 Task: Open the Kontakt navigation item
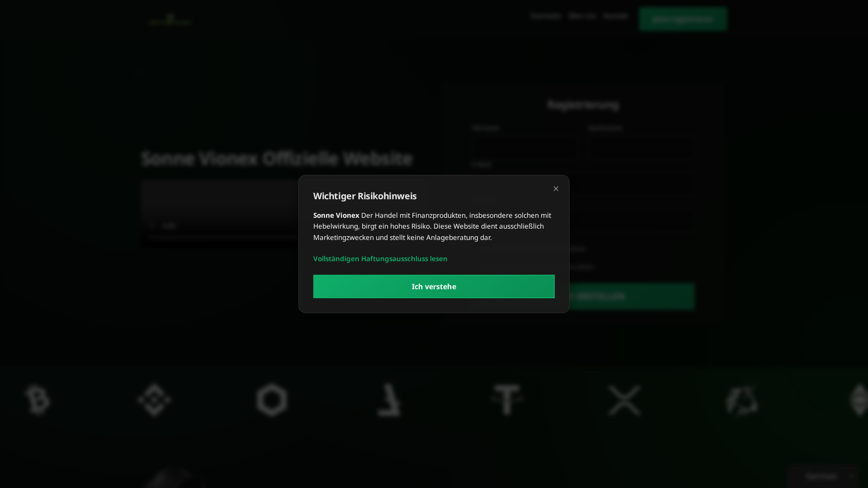616,16
